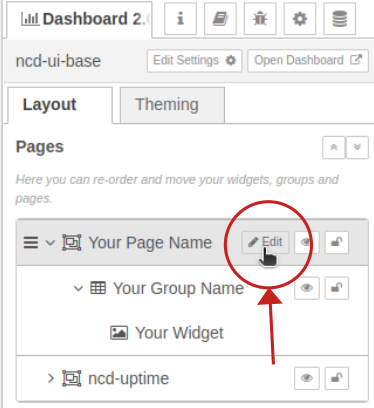The width and height of the screenshot is (374, 408).
Task: Switch to the Theming tab
Action: pyautogui.click(x=172, y=105)
